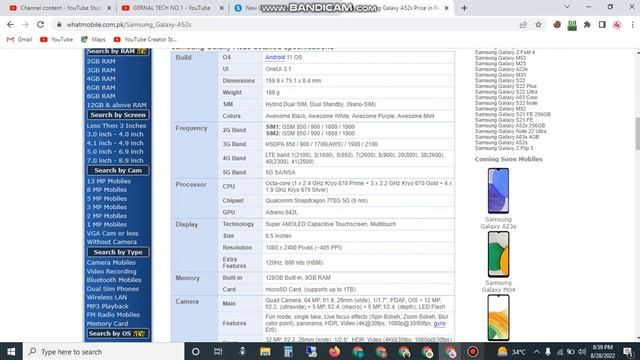Open the green extension icon in toolbar
Image resolution: width=640 pixels, height=360 pixels.
click(x=572, y=25)
